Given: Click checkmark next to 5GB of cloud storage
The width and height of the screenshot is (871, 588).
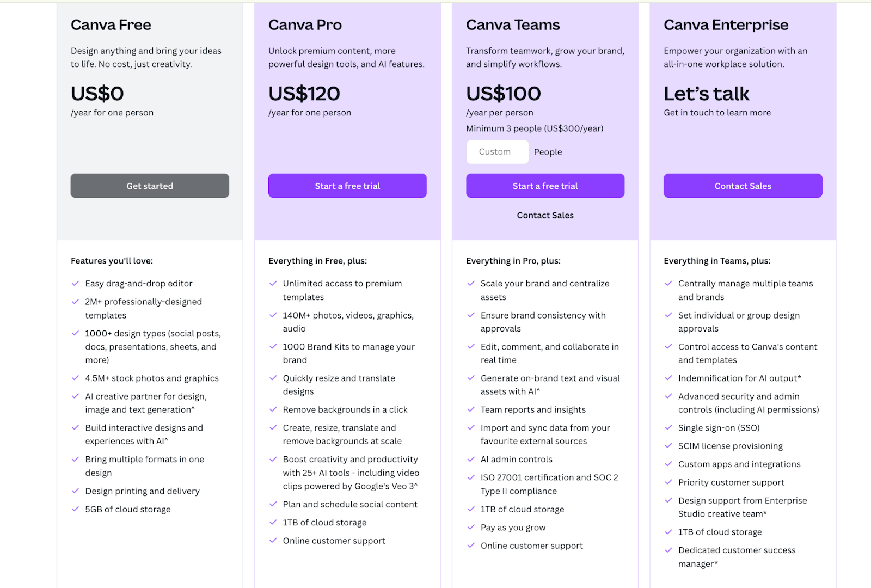Looking at the screenshot, I should (x=76, y=510).
